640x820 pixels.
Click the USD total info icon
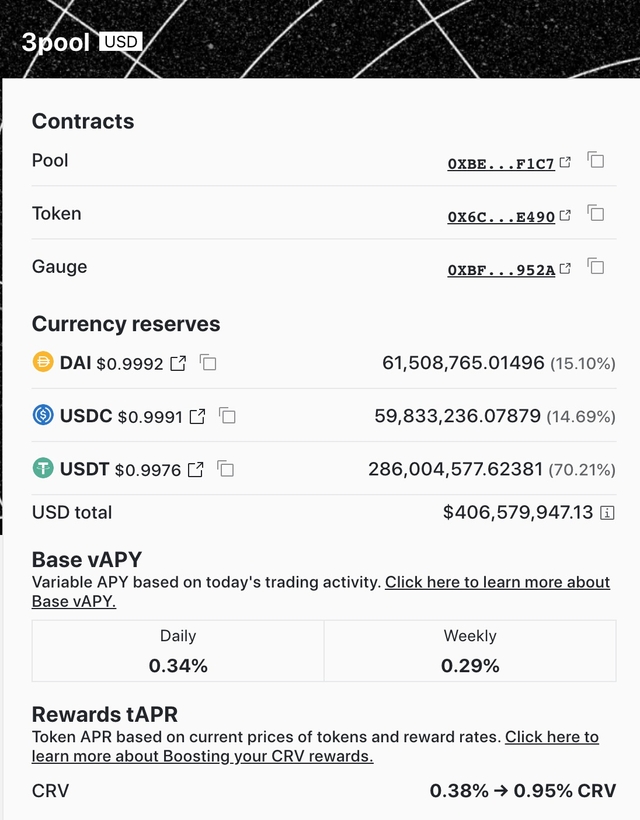pyautogui.click(x=607, y=513)
